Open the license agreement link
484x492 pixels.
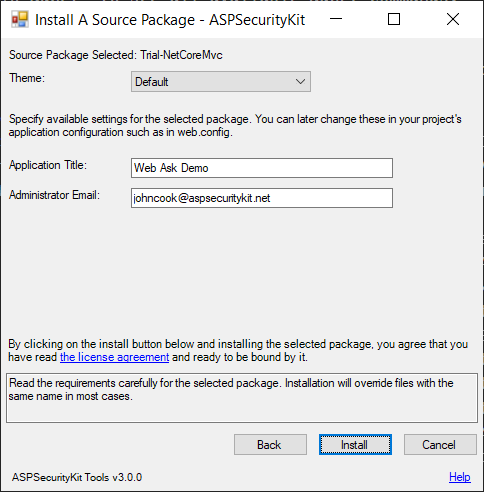114,357
